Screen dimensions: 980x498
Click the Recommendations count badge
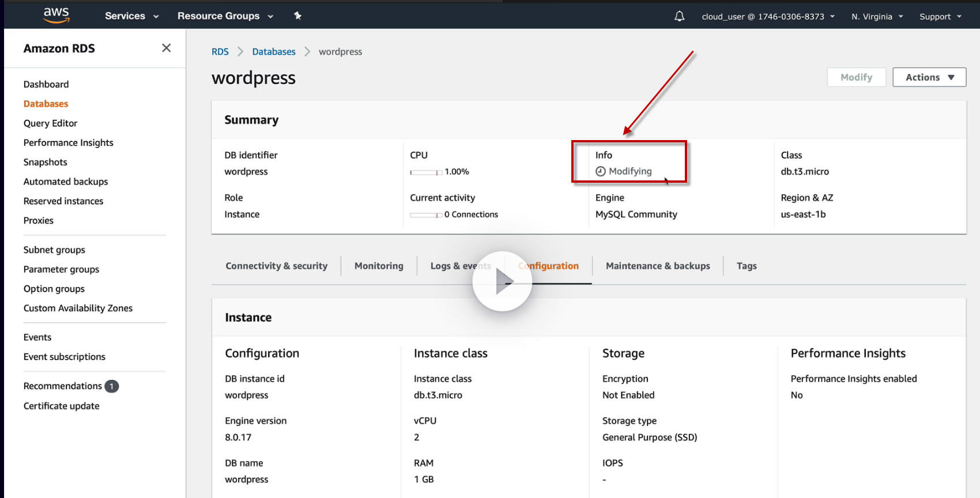112,386
